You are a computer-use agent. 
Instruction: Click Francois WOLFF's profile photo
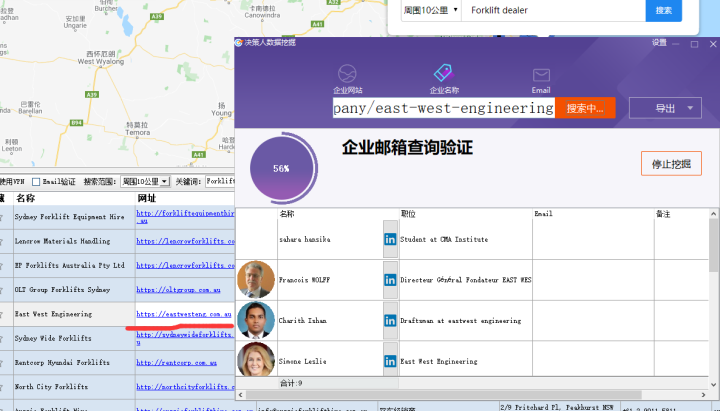256,280
